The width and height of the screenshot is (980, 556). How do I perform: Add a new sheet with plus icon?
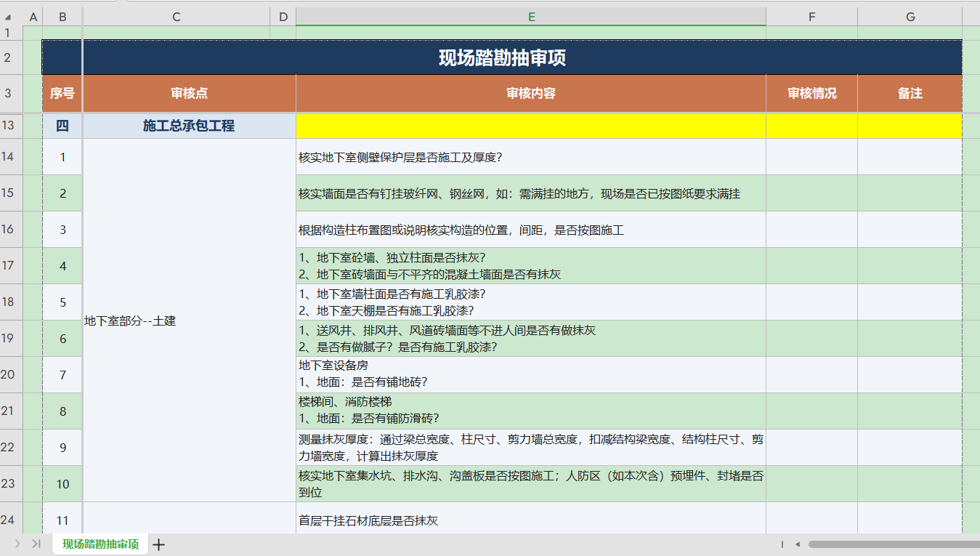[159, 544]
